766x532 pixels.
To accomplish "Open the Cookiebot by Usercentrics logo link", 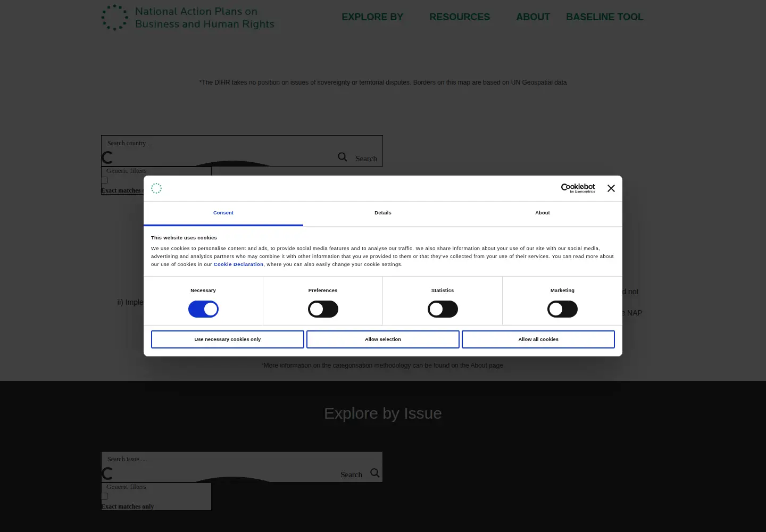I will tap(578, 188).
